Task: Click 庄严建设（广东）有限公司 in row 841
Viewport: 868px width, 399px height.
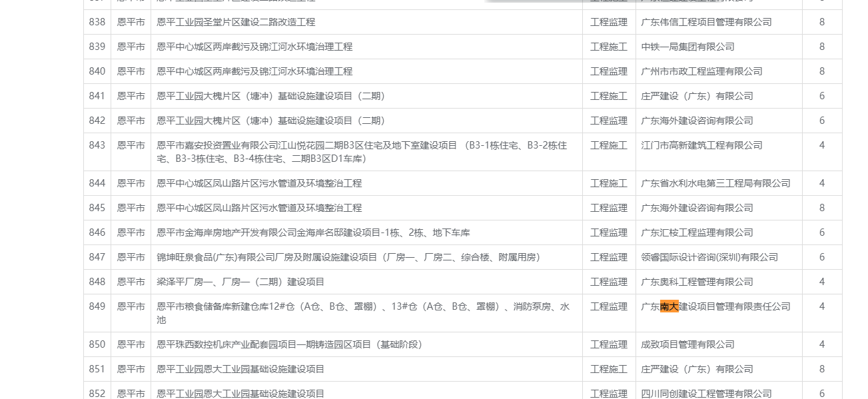Action: click(x=697, y=96)
